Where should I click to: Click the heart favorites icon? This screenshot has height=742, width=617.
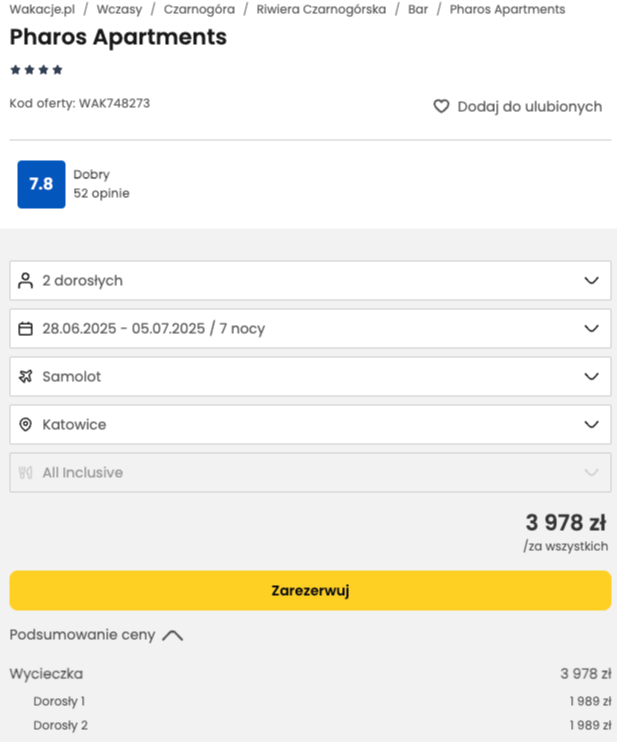coord(441,106)
